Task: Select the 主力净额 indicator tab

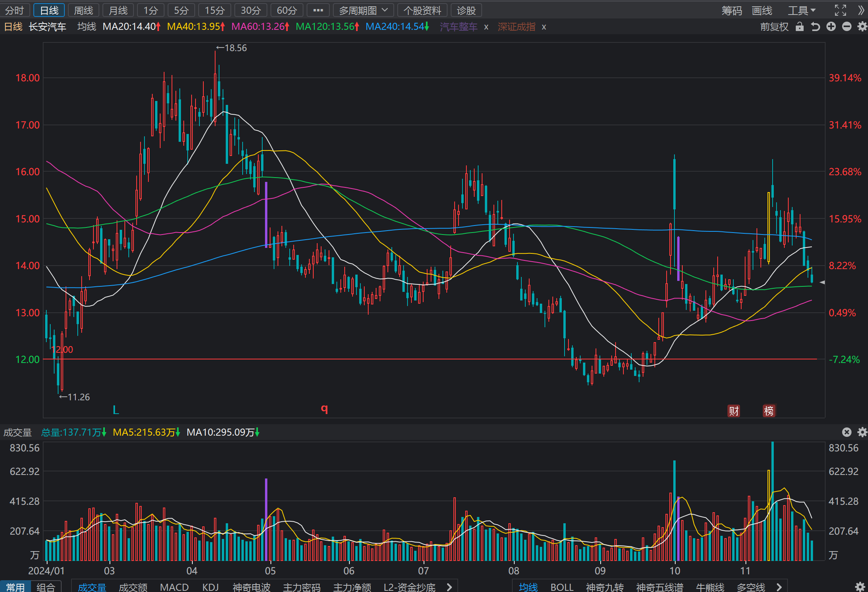Action: (x=352, y=587)
